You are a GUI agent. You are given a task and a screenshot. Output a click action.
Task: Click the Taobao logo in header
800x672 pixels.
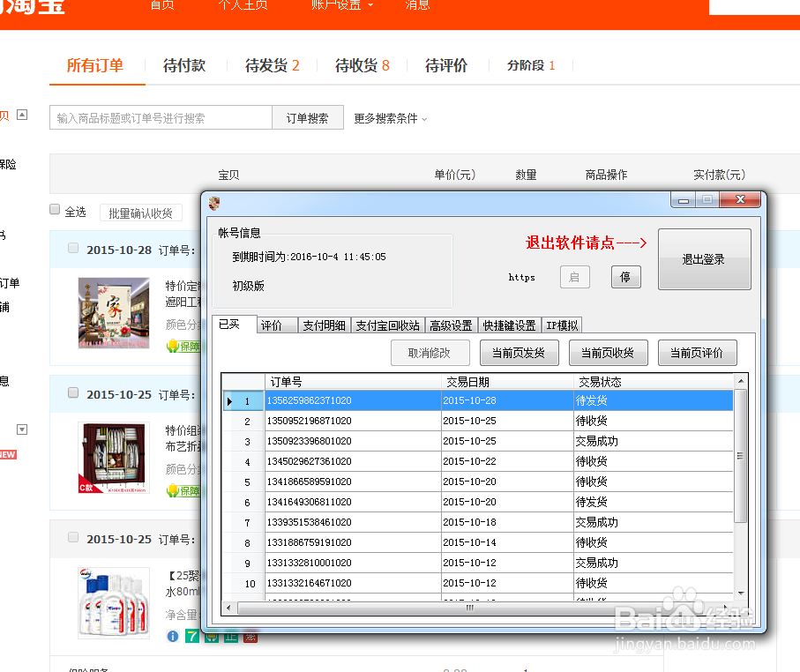click(33, 7)
